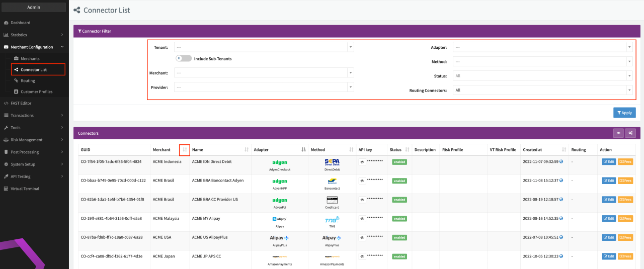
Task: Open the Adapter filter dropdown
Action: tap(542, 47)
